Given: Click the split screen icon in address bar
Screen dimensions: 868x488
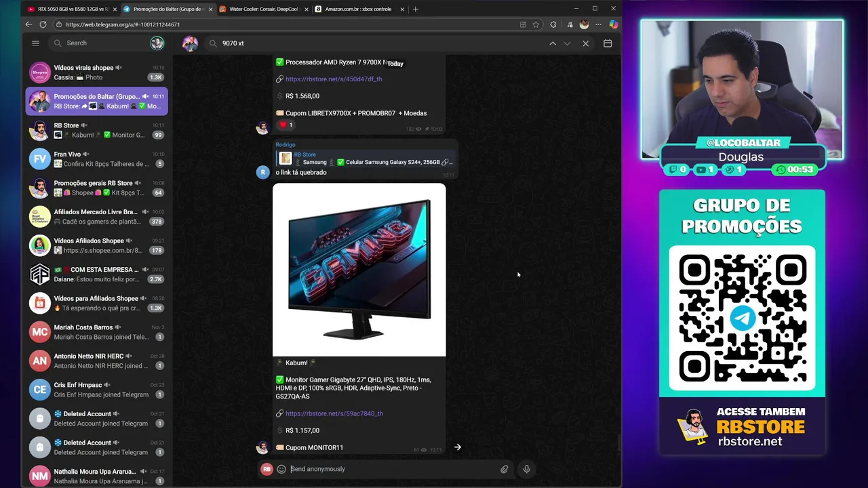Looking at the screenshot, I should pyautogui.click(x=523, y=24).
